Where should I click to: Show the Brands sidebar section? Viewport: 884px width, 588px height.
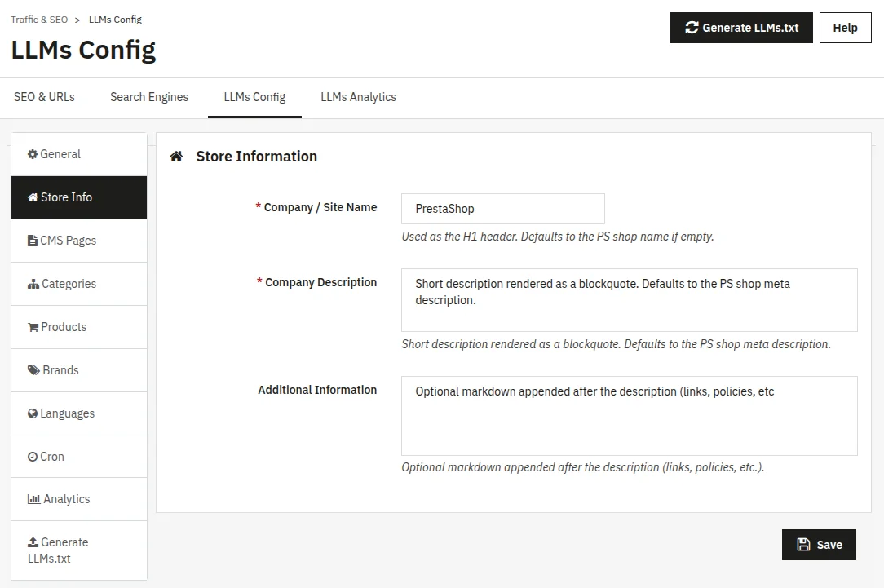79,370
